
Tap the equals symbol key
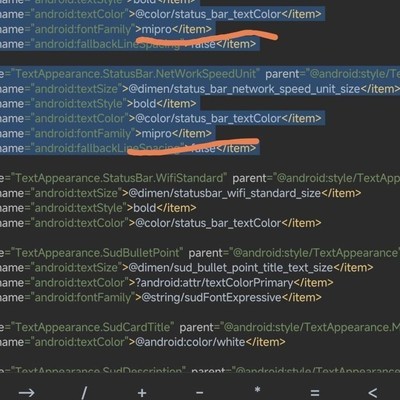coord(315,393)
